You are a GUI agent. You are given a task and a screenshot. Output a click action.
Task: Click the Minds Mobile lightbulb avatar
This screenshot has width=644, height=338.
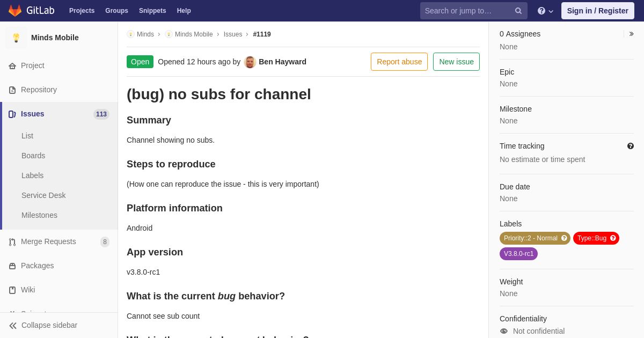(x=16, y=38)
